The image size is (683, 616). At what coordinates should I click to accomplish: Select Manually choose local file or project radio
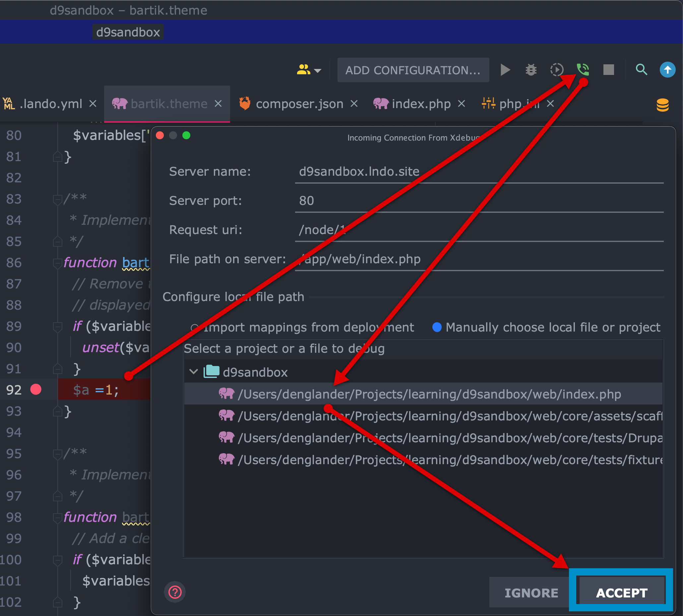point(437,327)
